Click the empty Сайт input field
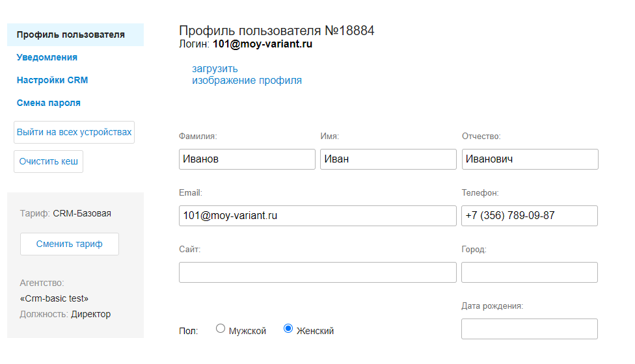 coord(317,272)
